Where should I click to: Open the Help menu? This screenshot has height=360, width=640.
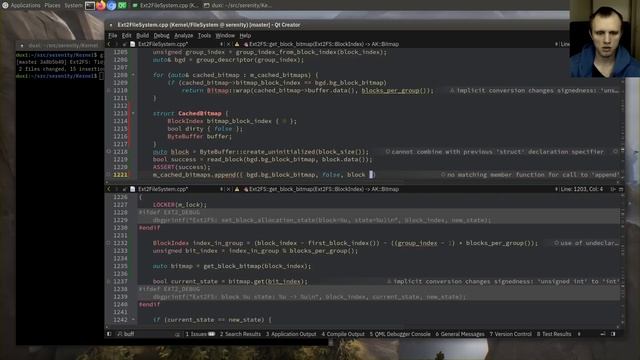coord(245,36)
